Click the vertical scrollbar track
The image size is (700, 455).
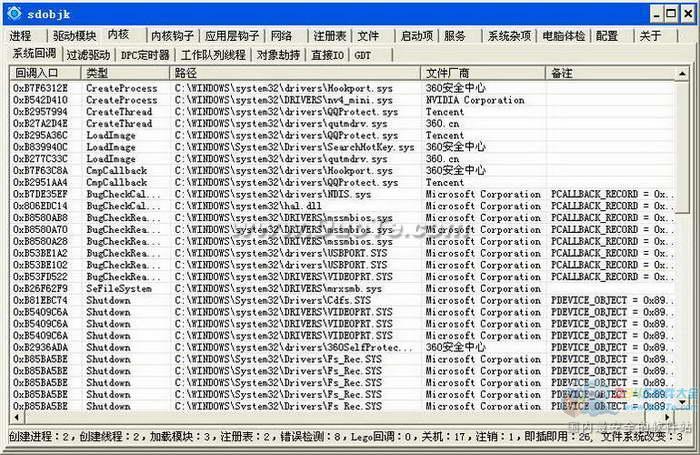[x=683, y=300]
